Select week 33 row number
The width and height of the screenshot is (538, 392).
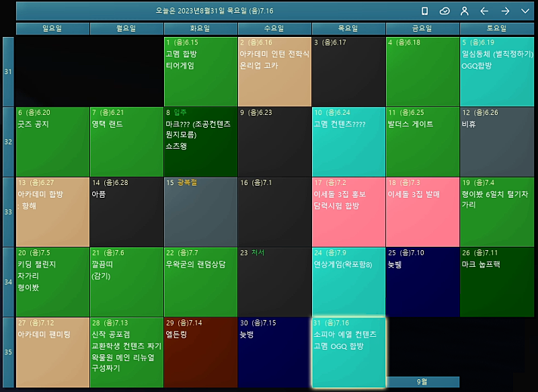(x=8, y=212)
